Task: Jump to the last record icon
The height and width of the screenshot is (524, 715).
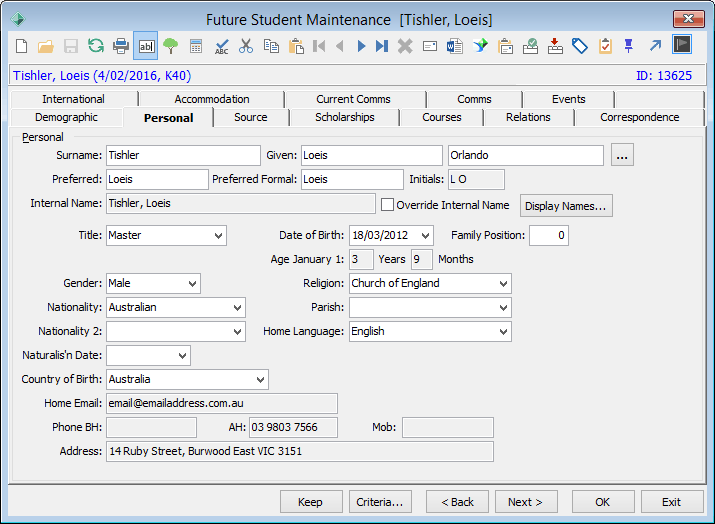Action: coord(382,46)
